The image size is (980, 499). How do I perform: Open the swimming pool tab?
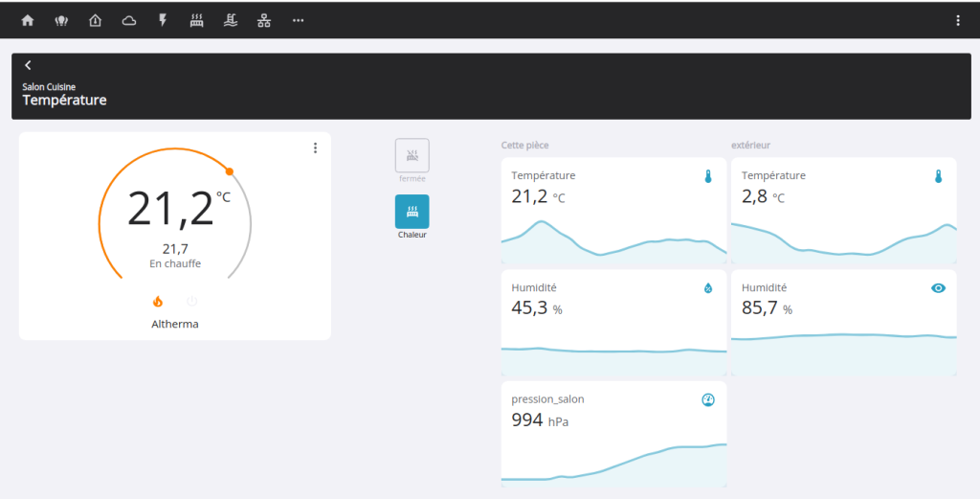[x=231, y=21]
